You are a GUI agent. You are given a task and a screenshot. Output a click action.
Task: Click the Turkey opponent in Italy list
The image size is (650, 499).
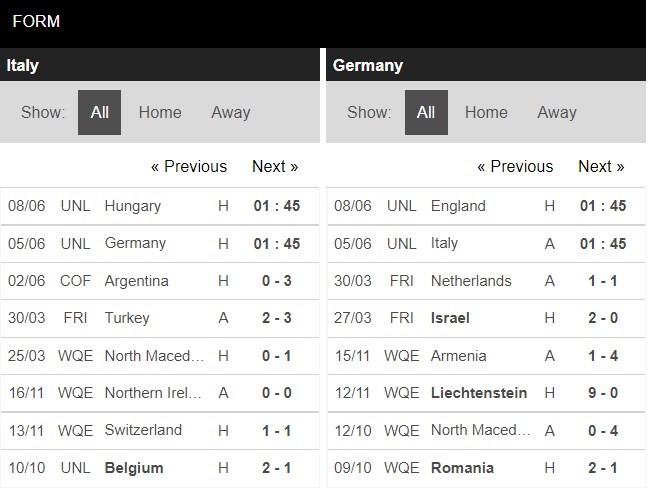click(x=127, y=318)
